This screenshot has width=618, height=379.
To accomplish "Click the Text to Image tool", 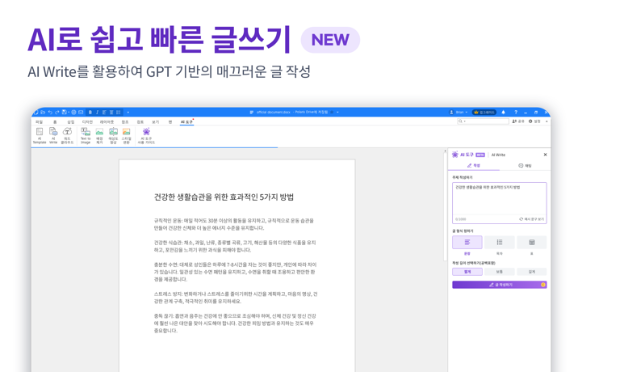I will click(86, 136).
